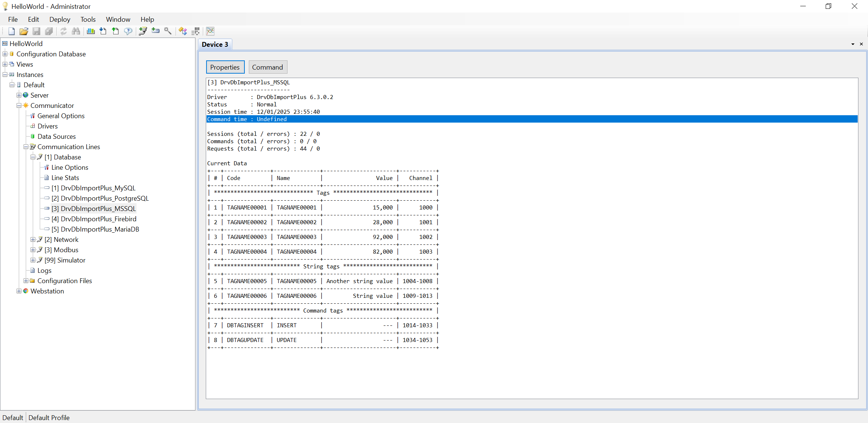Screen dimensions: 868x423
Task: Click the instance status speech bubble icon
Action: 128,31
